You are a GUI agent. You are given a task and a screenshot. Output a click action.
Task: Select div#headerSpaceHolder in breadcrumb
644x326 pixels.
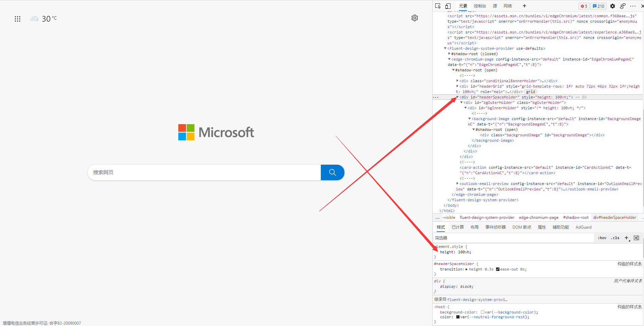[x=615, y=217]
